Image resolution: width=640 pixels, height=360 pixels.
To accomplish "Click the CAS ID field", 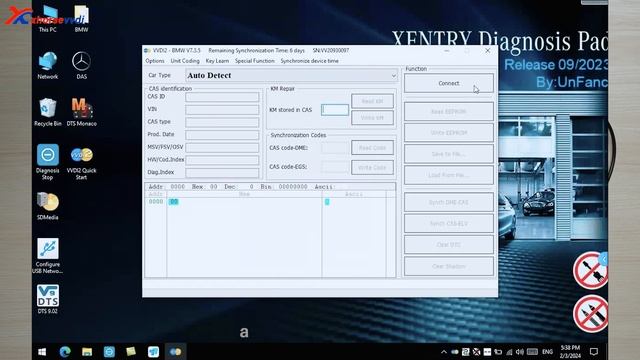I will pyautogui.click(x=222, y=97).
